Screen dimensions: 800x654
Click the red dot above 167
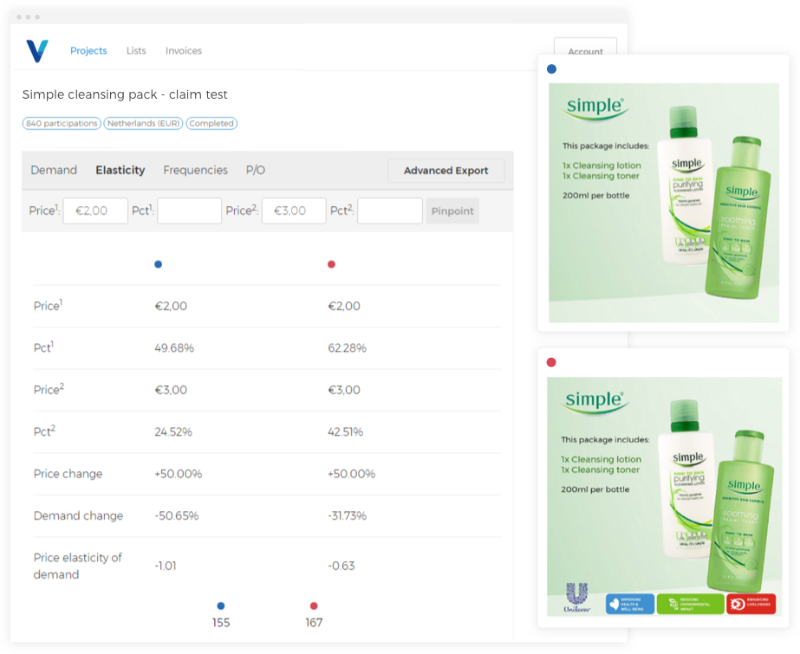point(314,606)
